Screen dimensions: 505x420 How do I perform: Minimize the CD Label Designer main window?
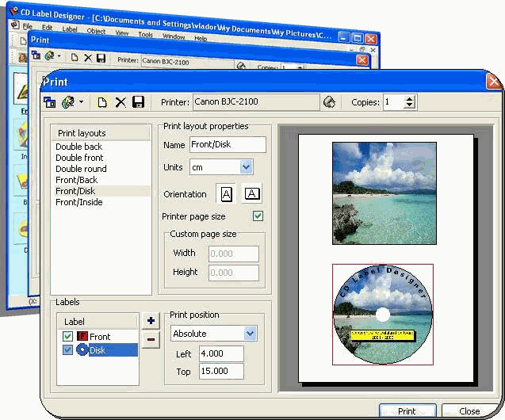tap(344, 37)
